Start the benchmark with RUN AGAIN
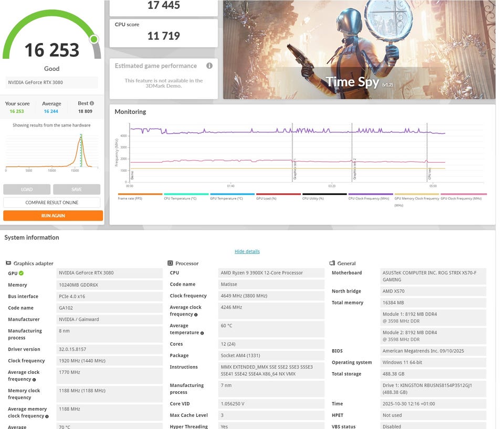This screenshot has height=429, width=504. pos(53,215)
